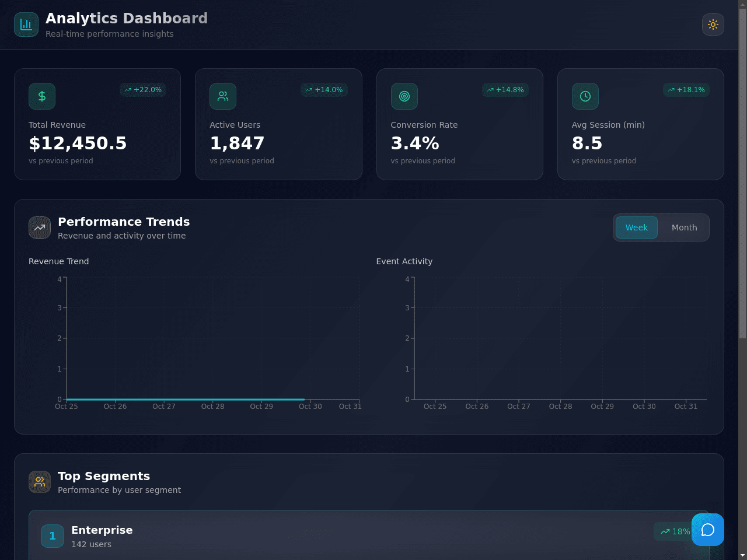Click the Avg Session value 8.5
Screen dimensions: 747x560
pos(587,143)
